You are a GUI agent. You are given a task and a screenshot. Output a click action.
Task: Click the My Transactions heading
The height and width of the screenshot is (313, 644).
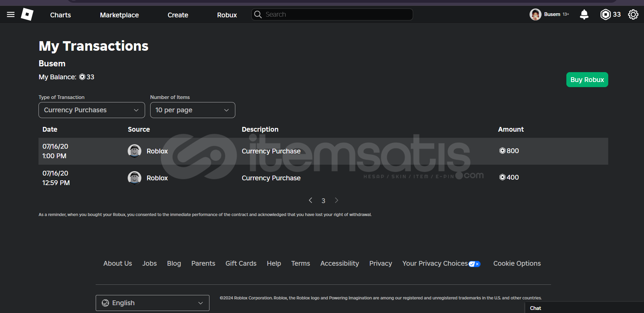pyautogui.click(x=94, y=46)
